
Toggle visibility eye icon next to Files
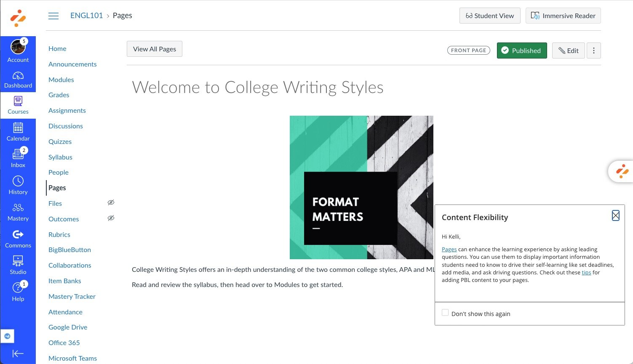[111, 203]
